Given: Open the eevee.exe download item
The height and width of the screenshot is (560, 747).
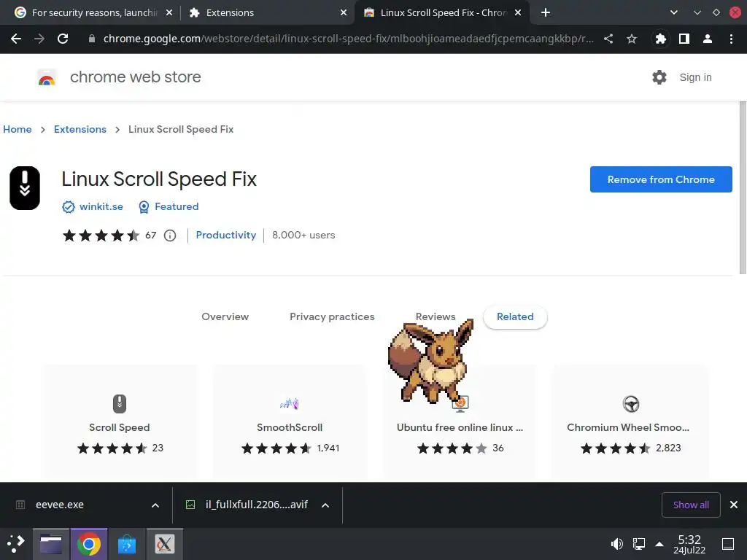Looking at the screenshot, I should click(60, 505).
